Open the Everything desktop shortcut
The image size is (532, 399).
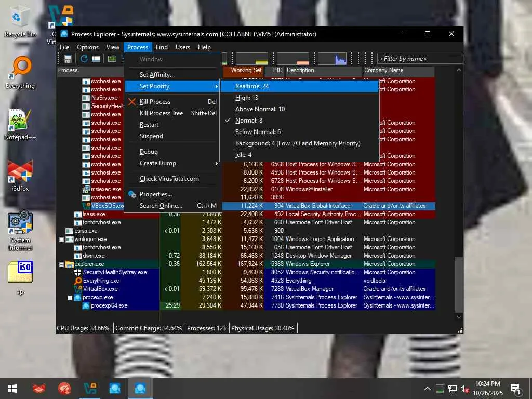point(20,73)
